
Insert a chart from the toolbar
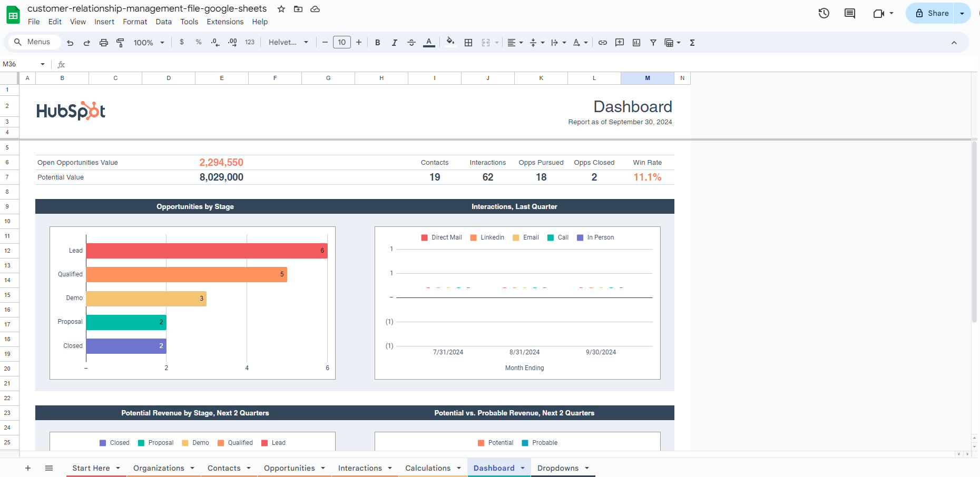[x=636, y=42]
